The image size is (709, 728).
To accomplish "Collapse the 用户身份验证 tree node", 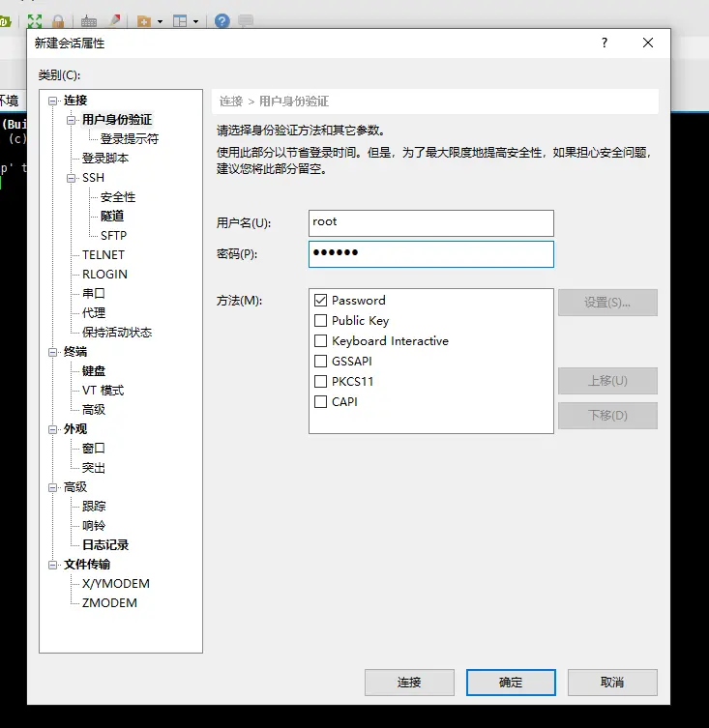I will pos(71,120).
